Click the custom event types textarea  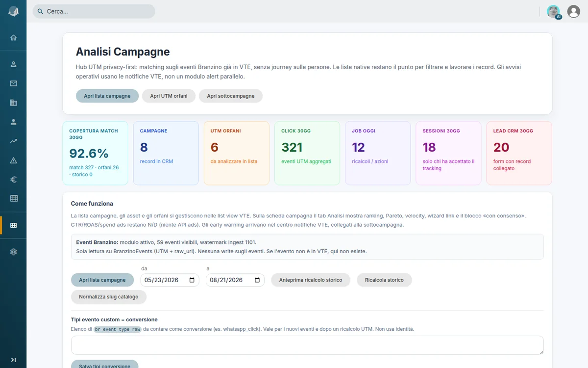pyautogui.click(x=307, y=345)
